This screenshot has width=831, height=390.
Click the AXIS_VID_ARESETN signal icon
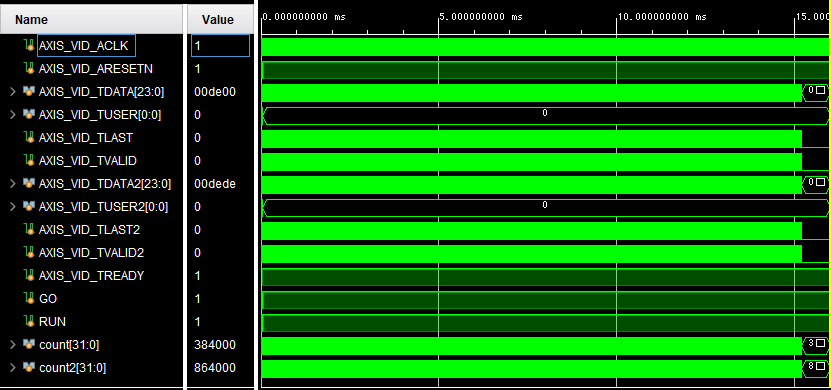click(30, 68)
